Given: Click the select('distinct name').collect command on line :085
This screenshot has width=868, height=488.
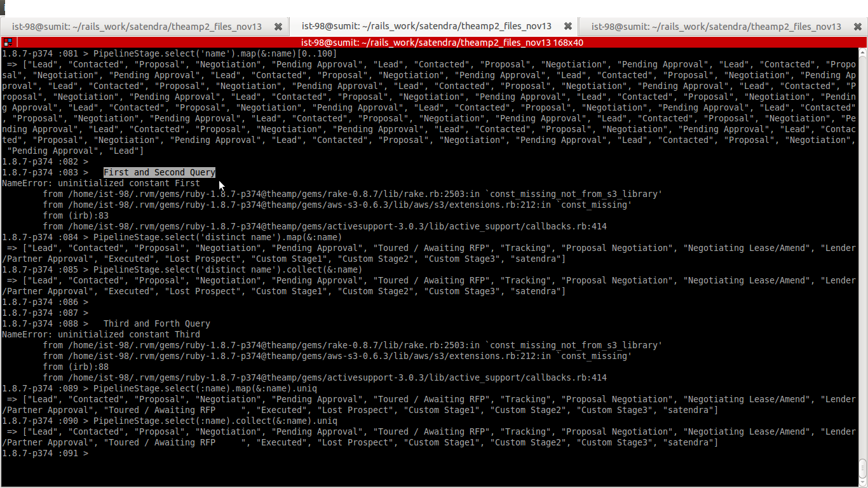Looking at the screenshot, I should click(x=227, y=269).
